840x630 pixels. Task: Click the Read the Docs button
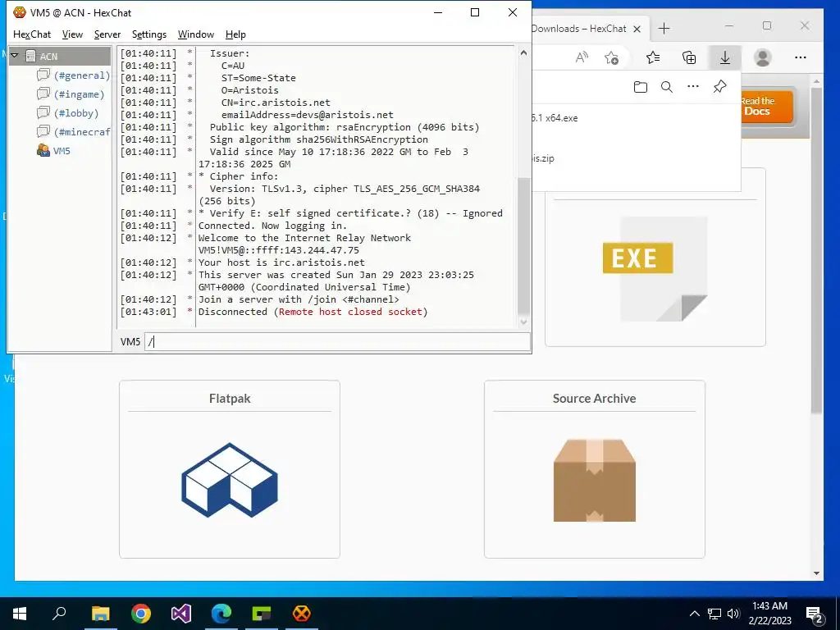point(767,106)
